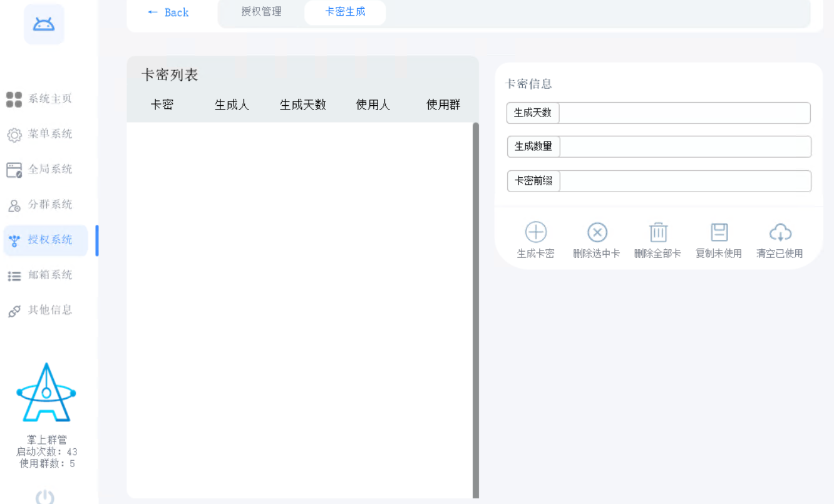Click the 生成数量 input field
Image resolution: width=834 pixels, height=504 pixels.
(x=685, y=147)
